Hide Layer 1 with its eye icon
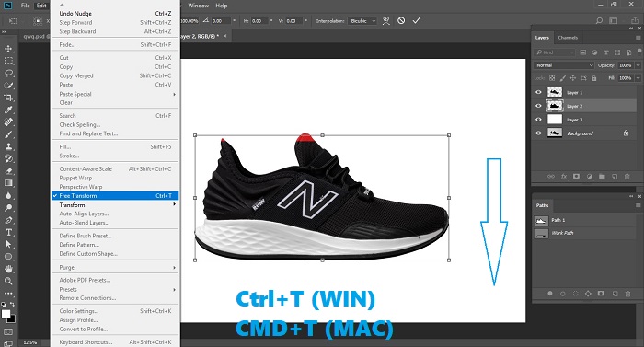 [x=538, y=93]
